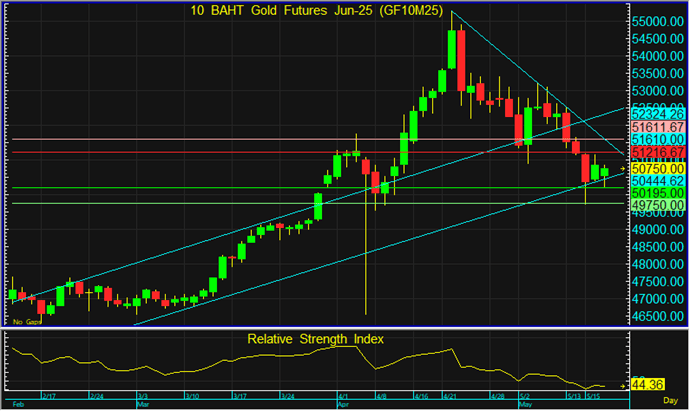This screenshot has height=411, width=690.
Task: Click the yellow current-price arrow marker
Action: pyautogui.click(x=622, y=169)
